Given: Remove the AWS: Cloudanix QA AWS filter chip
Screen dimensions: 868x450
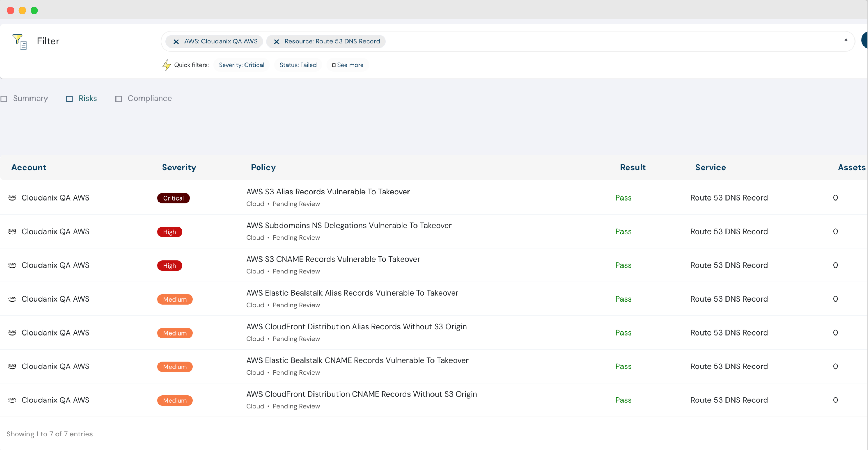Looking at the screenshot, I should 176,42.
